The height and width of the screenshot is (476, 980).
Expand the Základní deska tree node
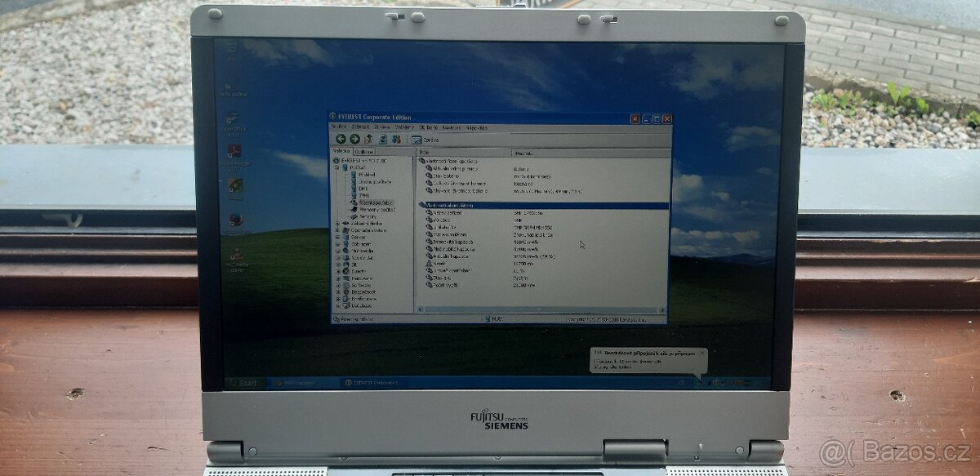tap(336, 223)
